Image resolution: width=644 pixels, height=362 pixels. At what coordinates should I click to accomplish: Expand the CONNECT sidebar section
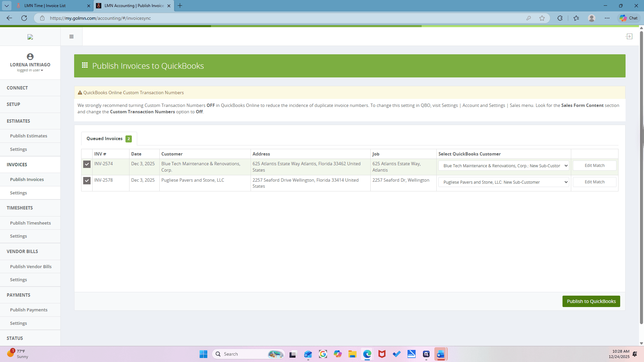coord(30,88)
